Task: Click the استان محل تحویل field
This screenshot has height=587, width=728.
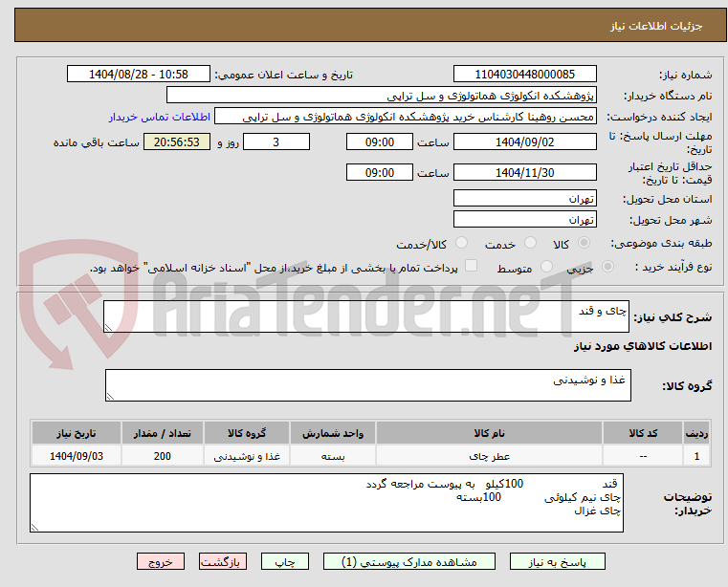Action: pyautogui.click(x=524, y=199)
